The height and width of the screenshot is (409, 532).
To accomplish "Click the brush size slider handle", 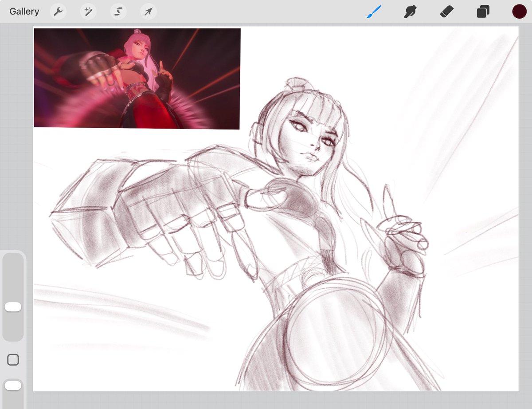I will tap(13, 307).
